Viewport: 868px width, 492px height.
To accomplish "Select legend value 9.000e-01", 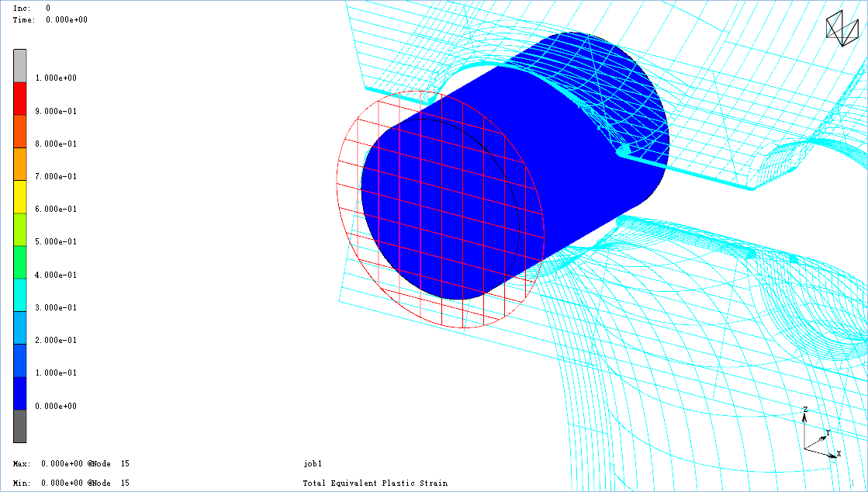I will click(x=56, y=112).
